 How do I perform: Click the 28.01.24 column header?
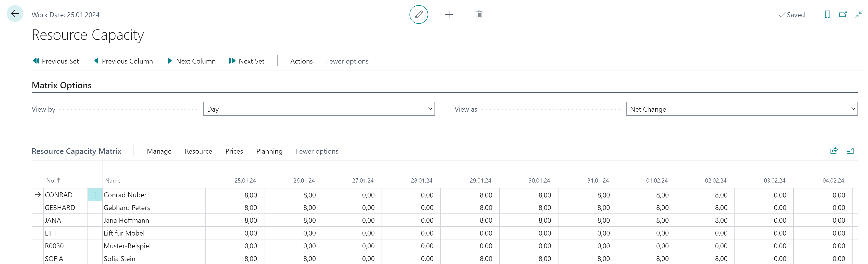coord(422,180)
